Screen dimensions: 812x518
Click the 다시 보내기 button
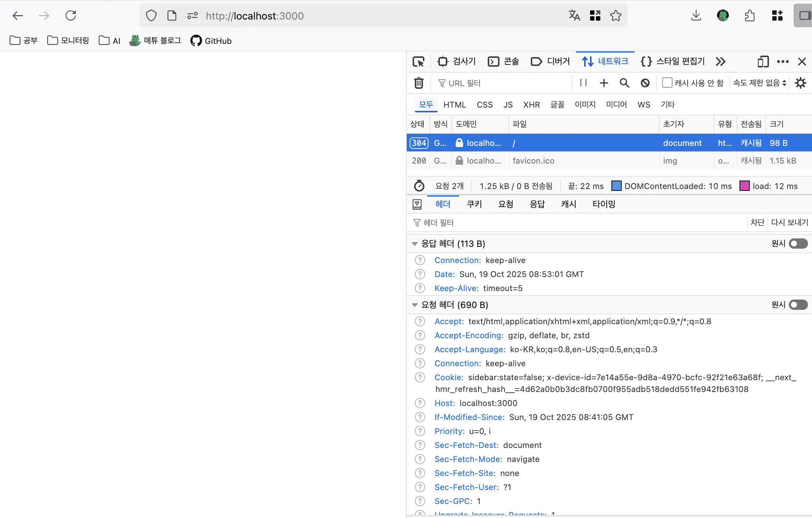[790, 223]
